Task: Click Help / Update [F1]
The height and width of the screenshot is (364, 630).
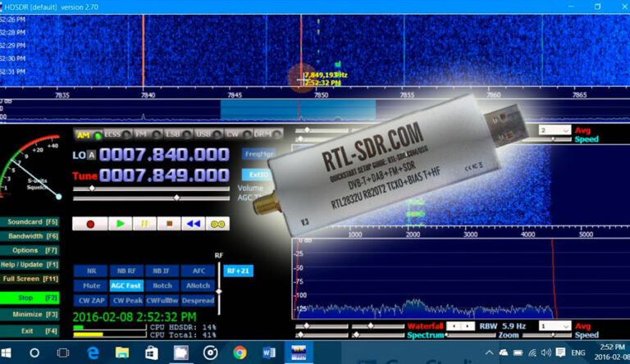Action: coord(30,264)
